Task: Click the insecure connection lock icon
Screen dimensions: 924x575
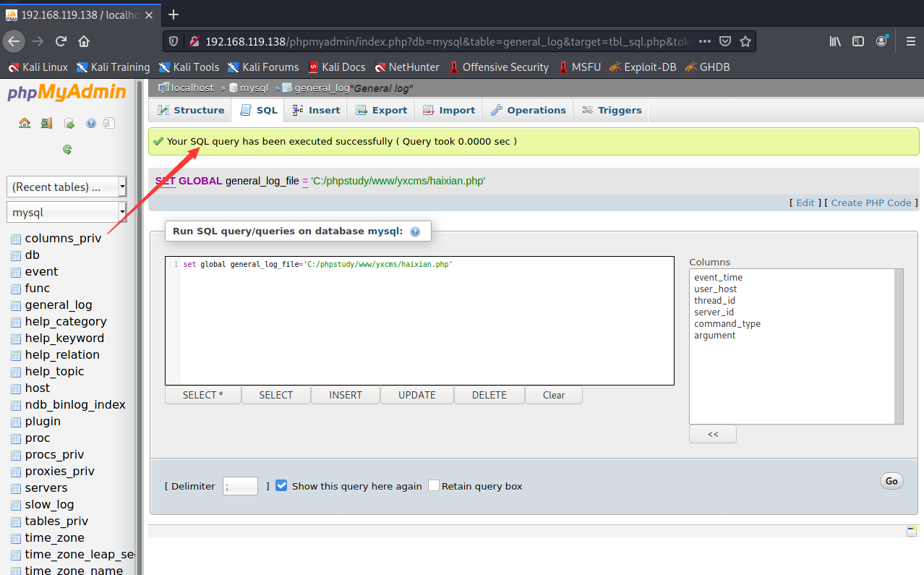Action: [193, 41]
